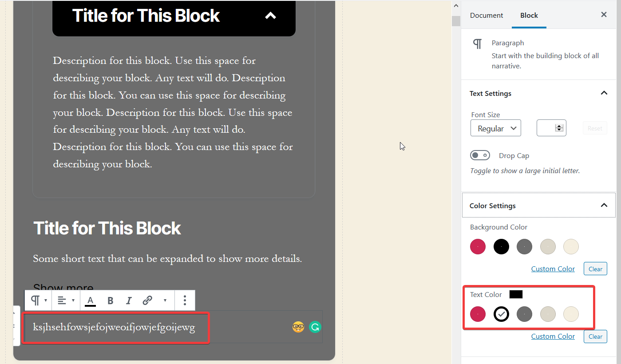Click the paragraph text ksjhsehfowsjefojweoifjowjefgoijewg
The width and height of the screenshot is (621, 364).
point(114,328)
